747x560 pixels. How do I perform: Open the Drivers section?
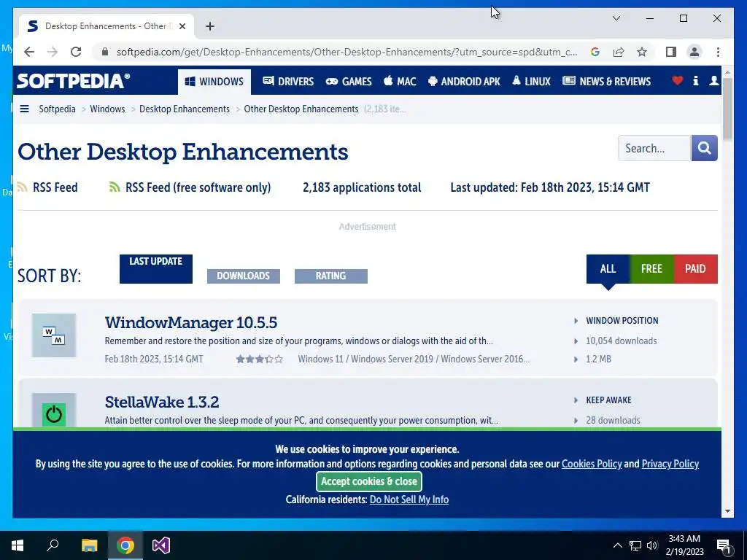[x=288, y=82]
